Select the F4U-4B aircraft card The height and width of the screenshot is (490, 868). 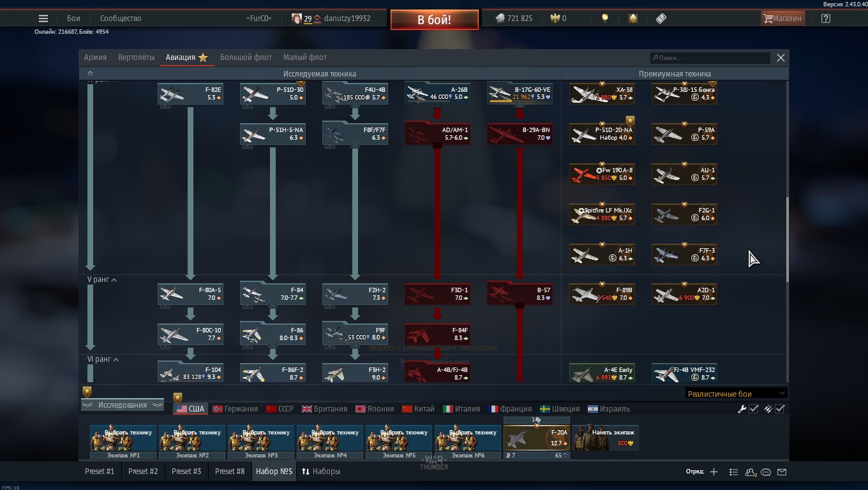pos(355,94)
